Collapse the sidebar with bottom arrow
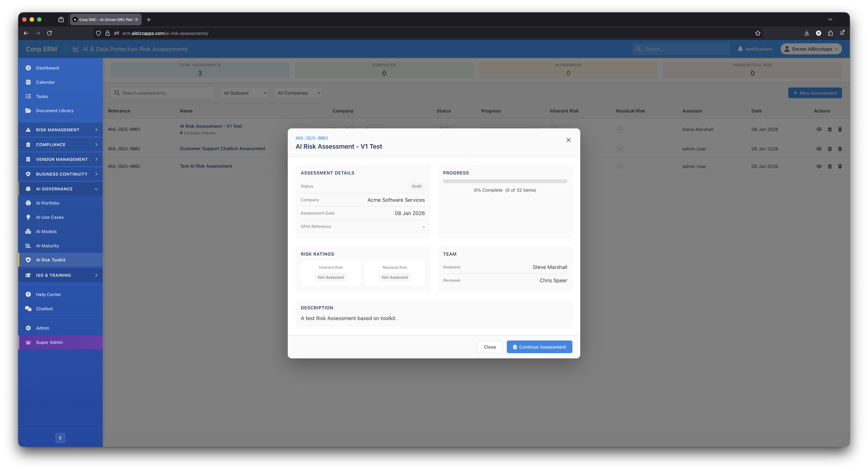868x471 pixels. pos(60,438)
